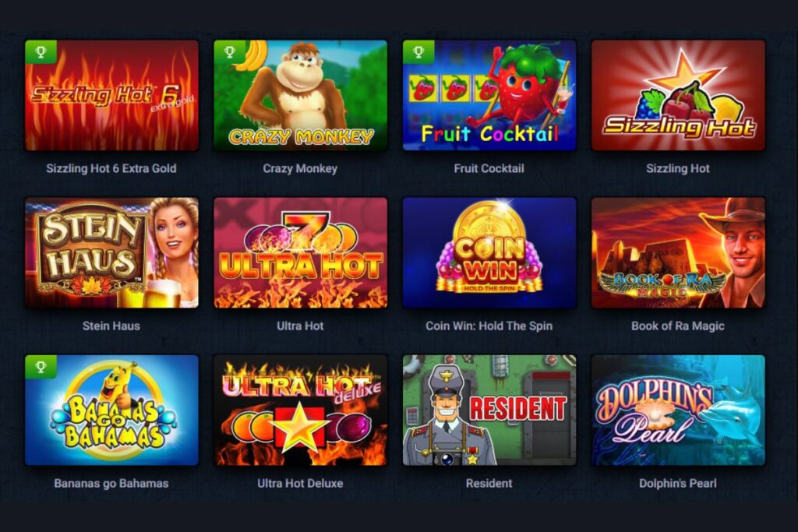This screenshot has width=798, height=532.
Task: Launch the Resident game tile
Action: (x=489, y=410)
